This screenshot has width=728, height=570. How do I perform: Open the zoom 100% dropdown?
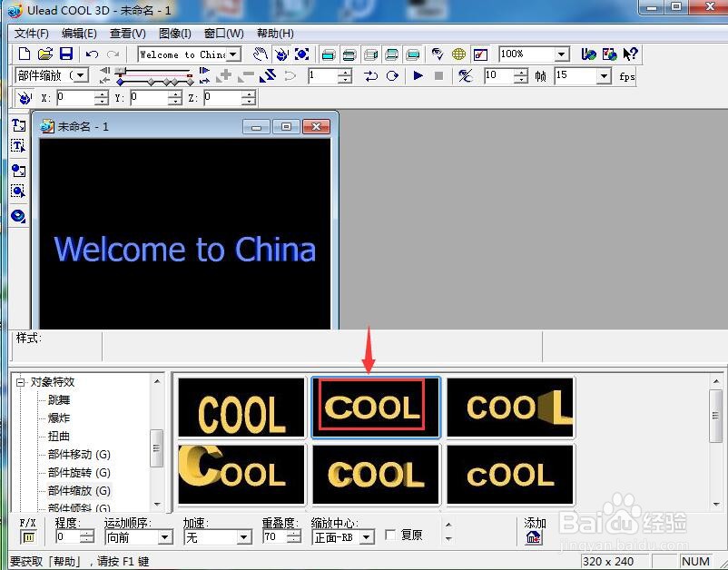(x=561, y=54)
